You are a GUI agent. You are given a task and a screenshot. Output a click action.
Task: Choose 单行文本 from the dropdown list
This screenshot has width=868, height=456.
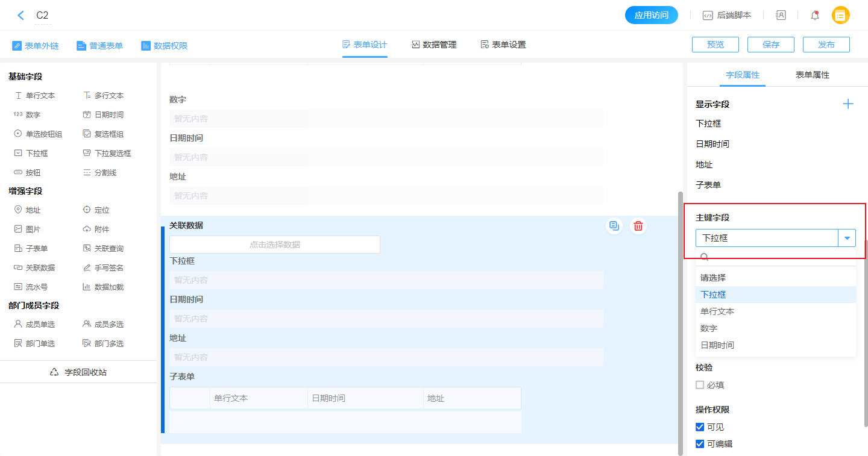click(717, 311)
